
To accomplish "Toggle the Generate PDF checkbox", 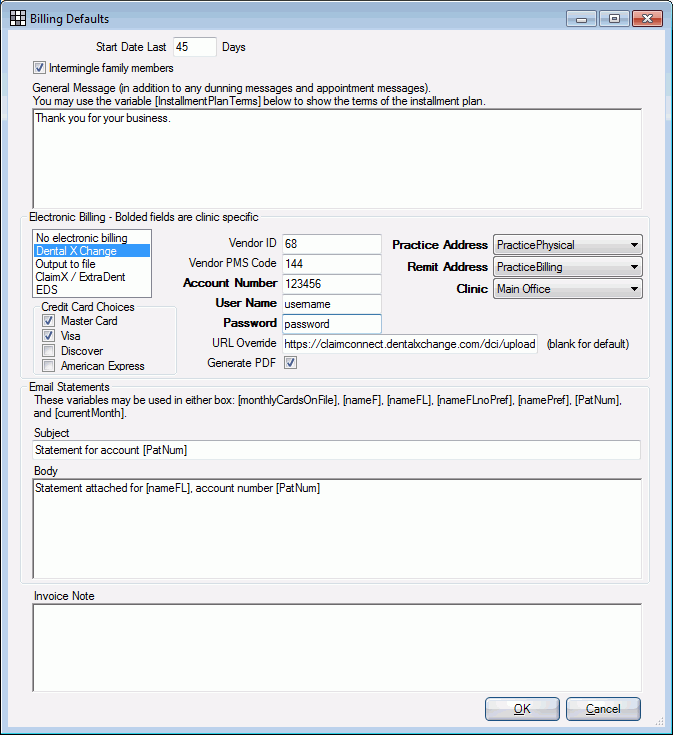I will (291, 363).
